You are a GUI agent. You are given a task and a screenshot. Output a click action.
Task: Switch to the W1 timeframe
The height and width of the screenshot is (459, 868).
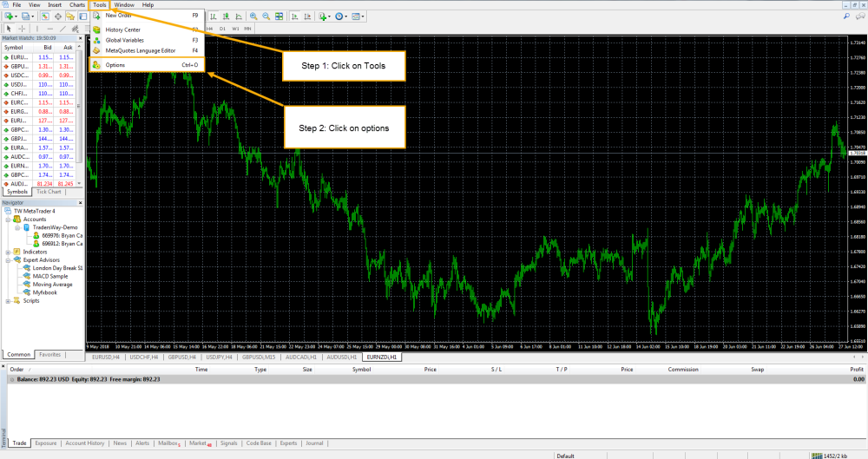click(235, 29)
